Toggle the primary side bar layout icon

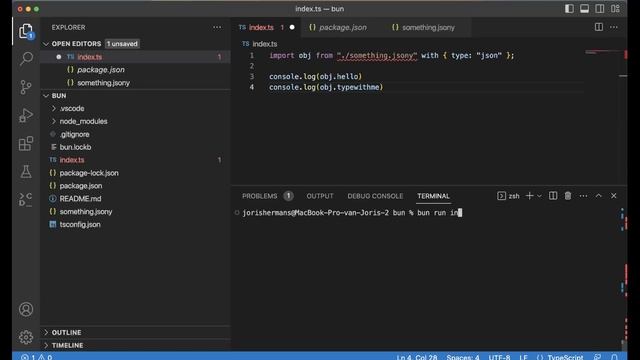569,9
